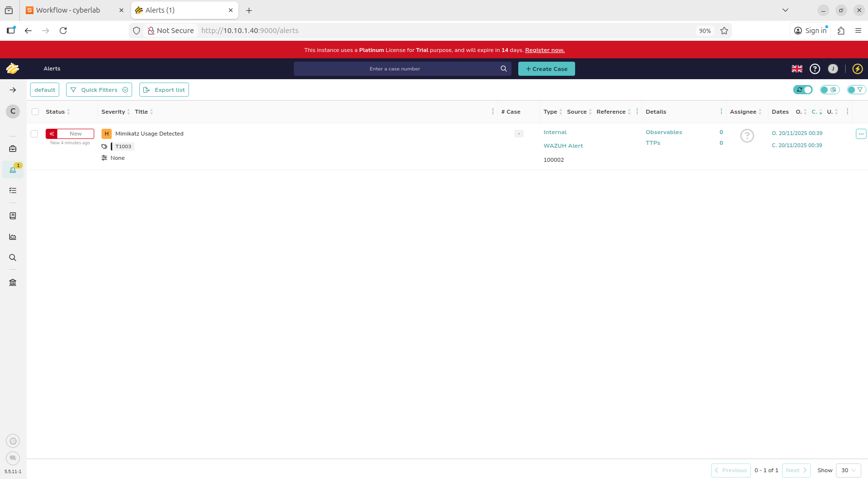
Task: Open the tasks list icon in sidebar
Action: [13, 190]
